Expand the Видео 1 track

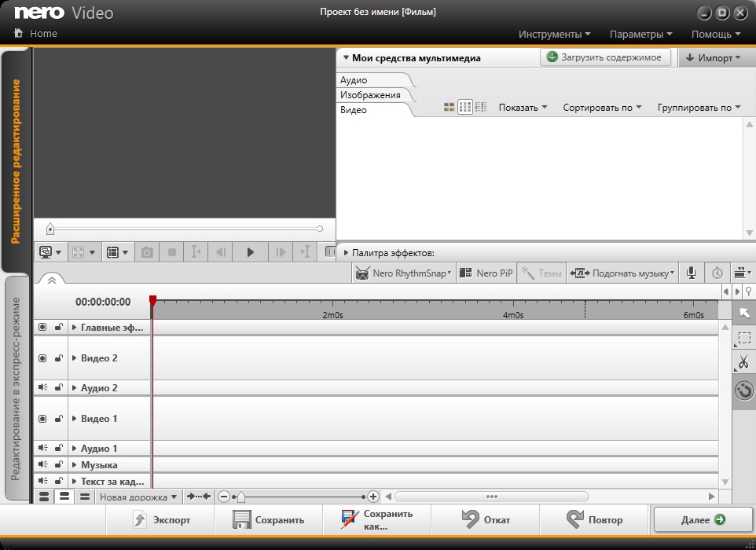(74, 419)
